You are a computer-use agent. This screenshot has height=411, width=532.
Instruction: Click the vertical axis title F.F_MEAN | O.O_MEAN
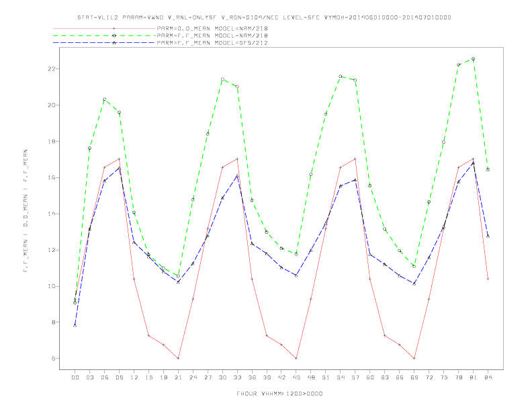coord(26,211)
